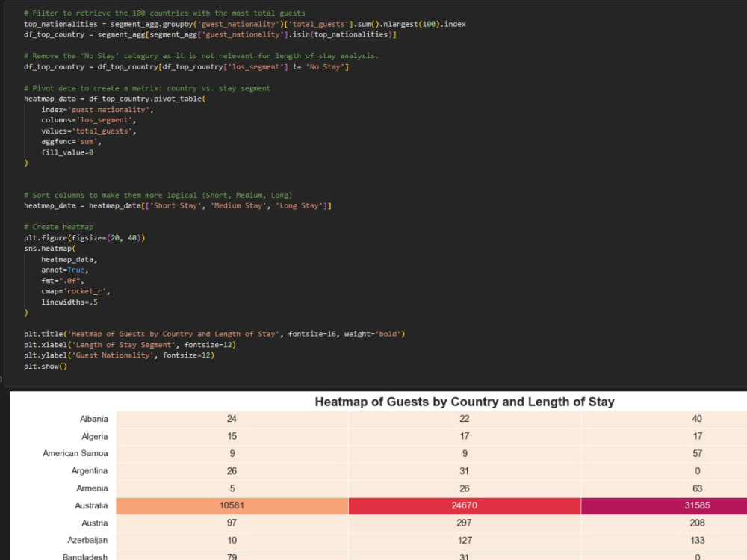The image size is (747, 560).
Task: Click the Armenia row label
Action: [93, 488]
